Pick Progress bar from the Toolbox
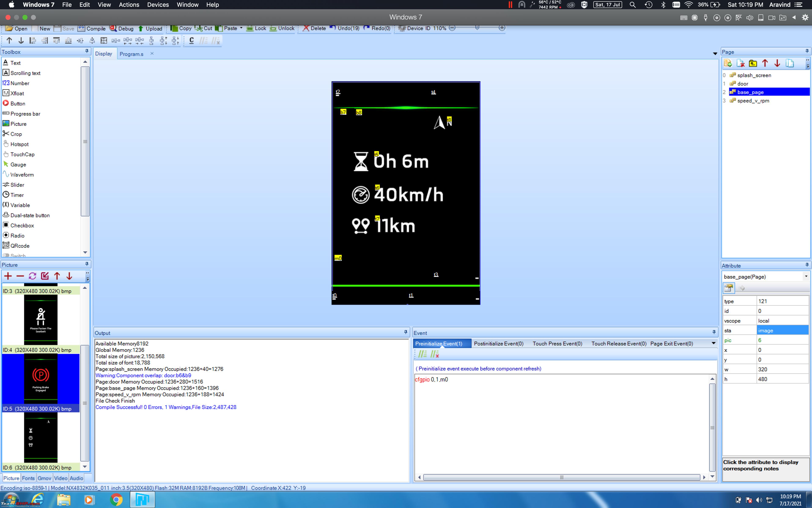Viewport: 812px width, 508px height. pos(25,114)
